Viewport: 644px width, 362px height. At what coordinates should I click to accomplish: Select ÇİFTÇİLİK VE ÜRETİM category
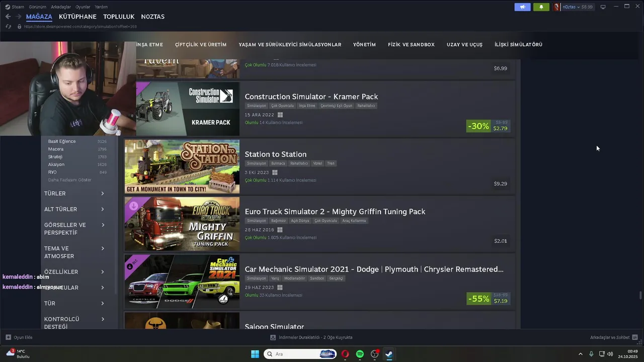point(201,45)
